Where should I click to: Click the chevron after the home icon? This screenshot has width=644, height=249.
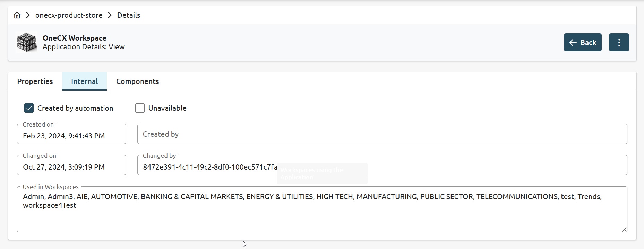coord(28,15)
